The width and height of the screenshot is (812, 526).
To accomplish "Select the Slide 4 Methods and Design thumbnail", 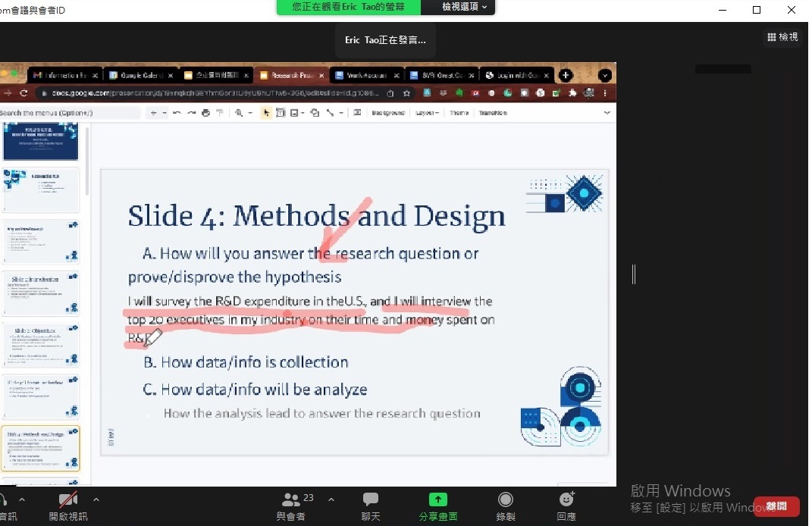I will pyautogui.click(x=41, y=448).
